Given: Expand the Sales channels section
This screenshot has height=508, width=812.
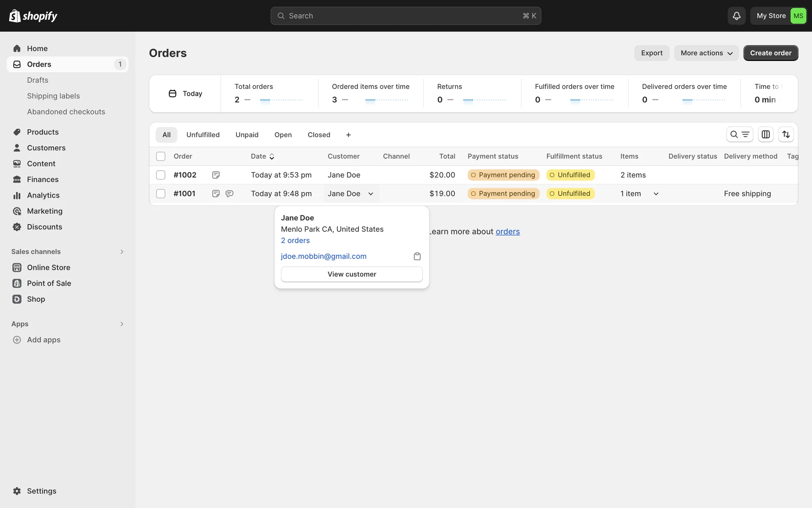Looking at the screenshot, I should click(122, 251).
